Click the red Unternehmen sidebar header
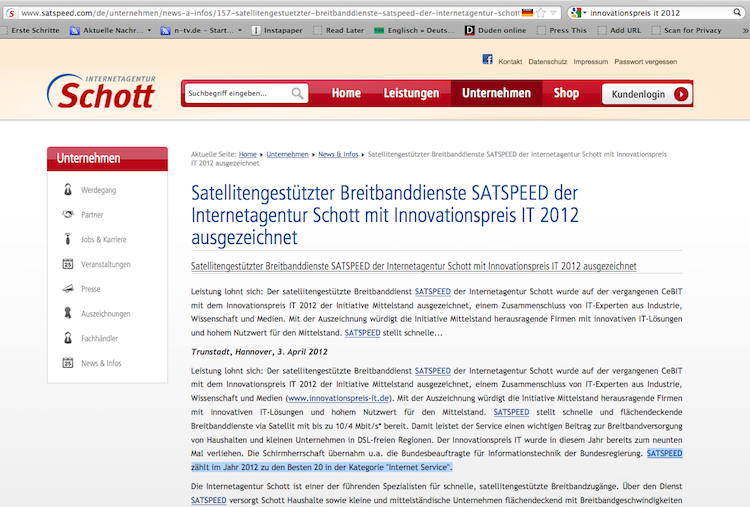The width and height of the screenshot is (750, 507). (107, 159)
